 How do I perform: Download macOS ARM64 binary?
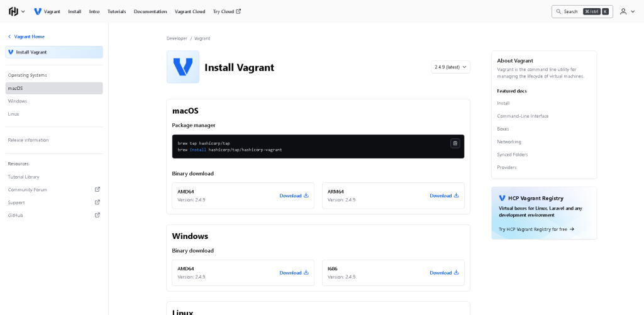point(444,196)
